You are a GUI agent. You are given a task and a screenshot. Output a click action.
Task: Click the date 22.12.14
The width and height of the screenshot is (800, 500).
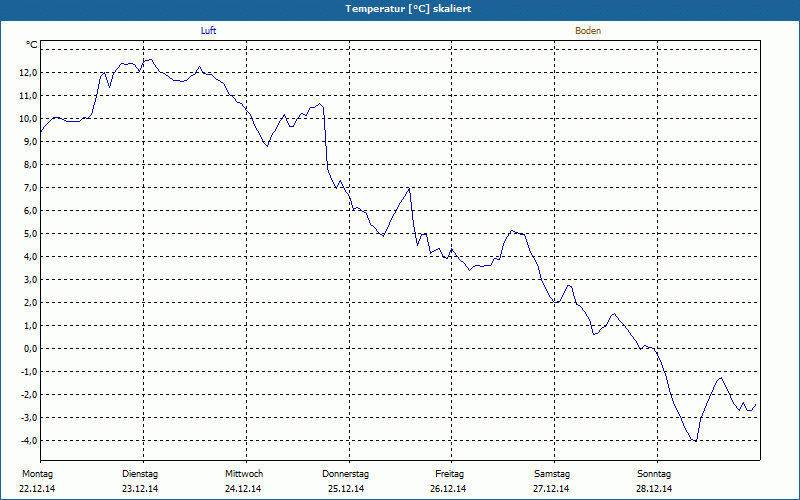(37, 489)
